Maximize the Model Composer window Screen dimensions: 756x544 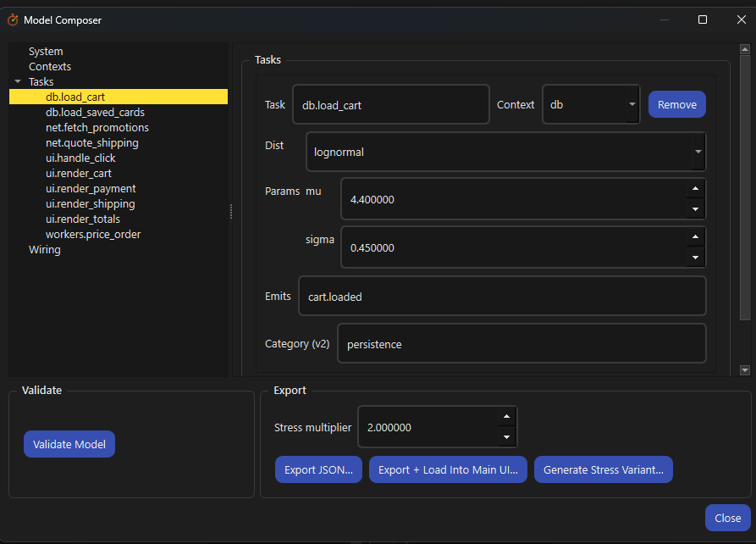[703, 19]
